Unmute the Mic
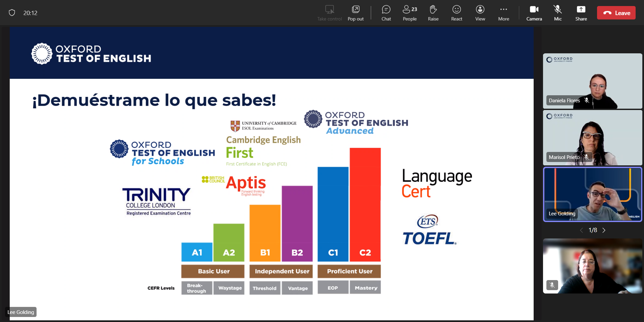The image size is (644, 322). [558, 13]
